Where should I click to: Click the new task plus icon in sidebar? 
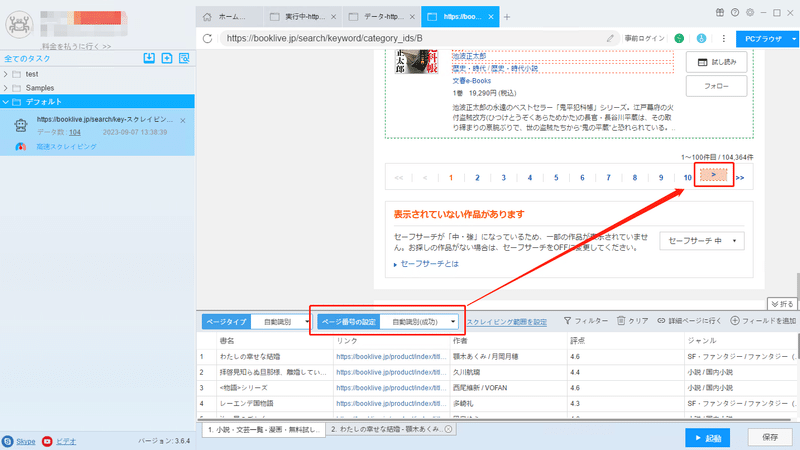[167, 58]
